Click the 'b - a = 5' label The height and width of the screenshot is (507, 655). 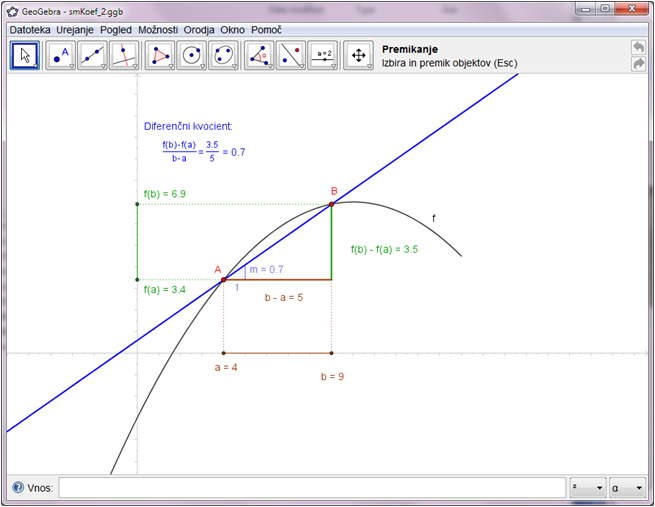pos(284,297)
